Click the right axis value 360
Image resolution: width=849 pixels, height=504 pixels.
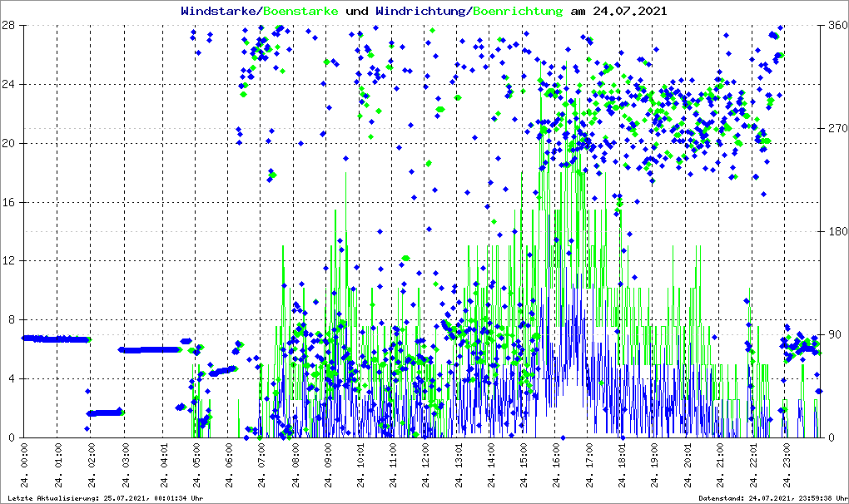click(838, 26)
